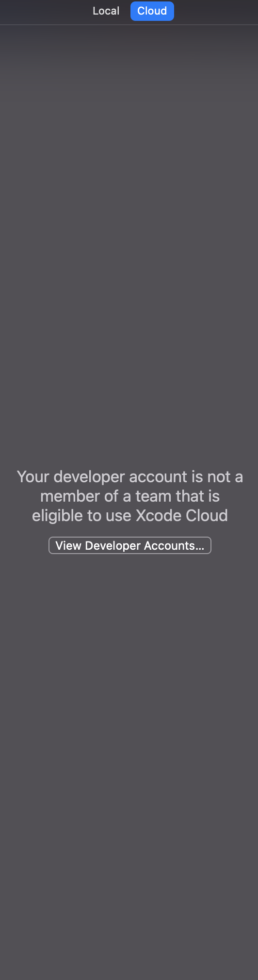Click the View Developer Accounts button
This screenshot has width=258, height=980.
(130, 545)
